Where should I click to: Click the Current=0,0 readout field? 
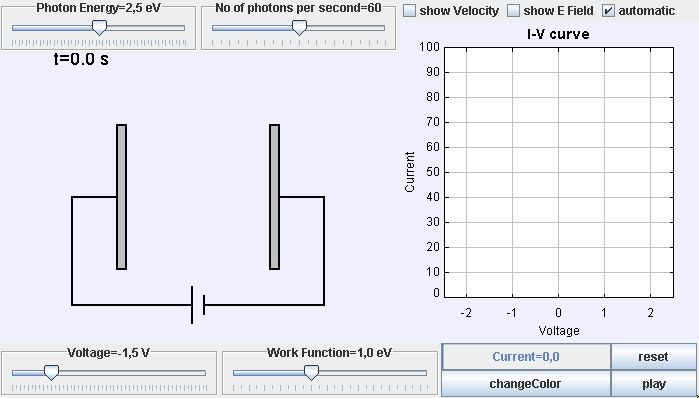[x=526, y=357]
